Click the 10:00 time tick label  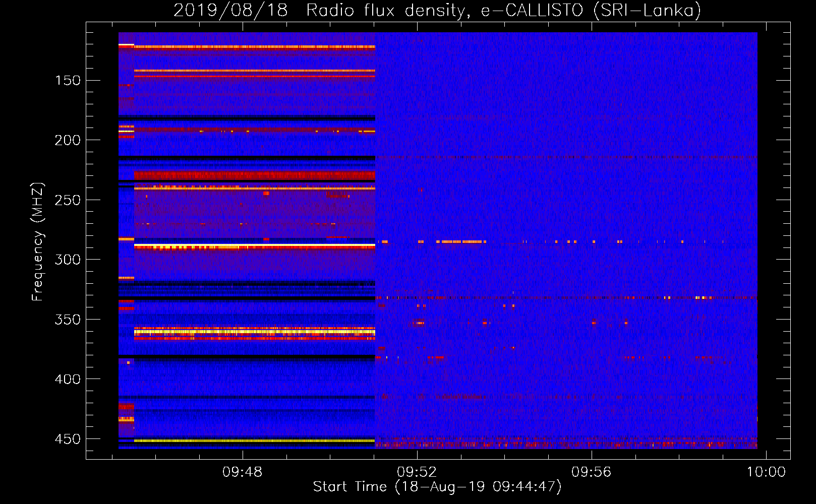pyautogui.click(x=766, y=472)
